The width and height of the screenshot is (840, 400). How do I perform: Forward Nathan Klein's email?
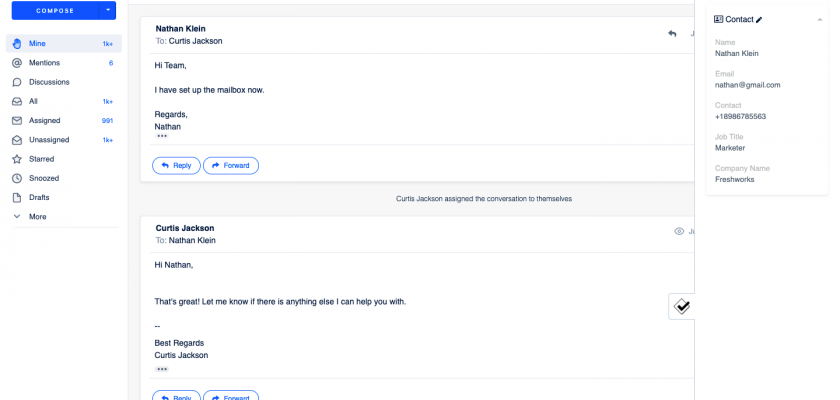(x=231, y=165)
